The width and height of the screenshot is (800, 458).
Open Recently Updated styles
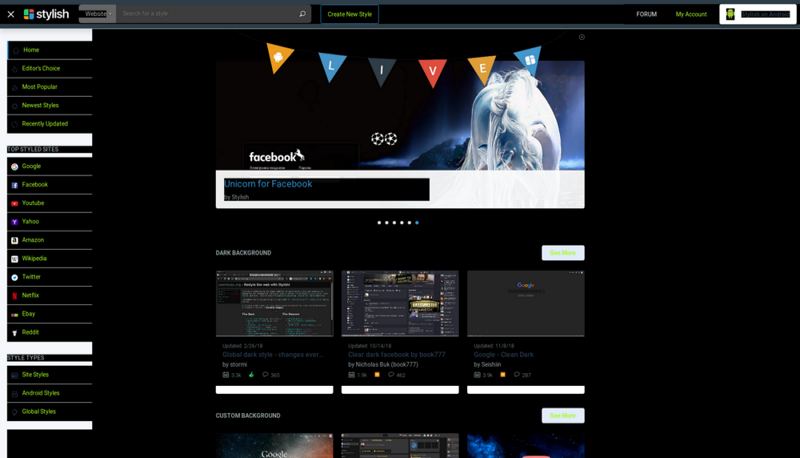click(50, 123)
